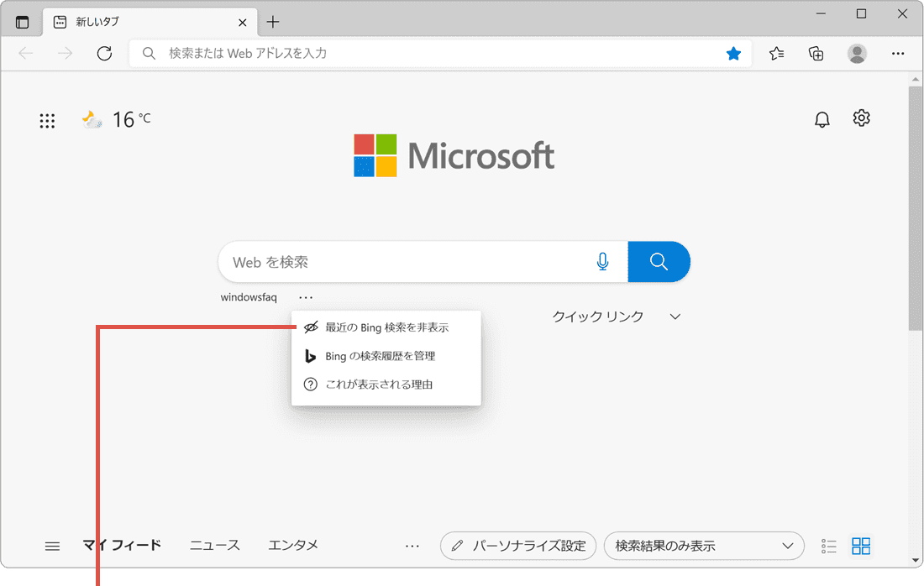This screenshot has height=586, width=924.
Task: Switch feed to list view
Action: [828, 547]
